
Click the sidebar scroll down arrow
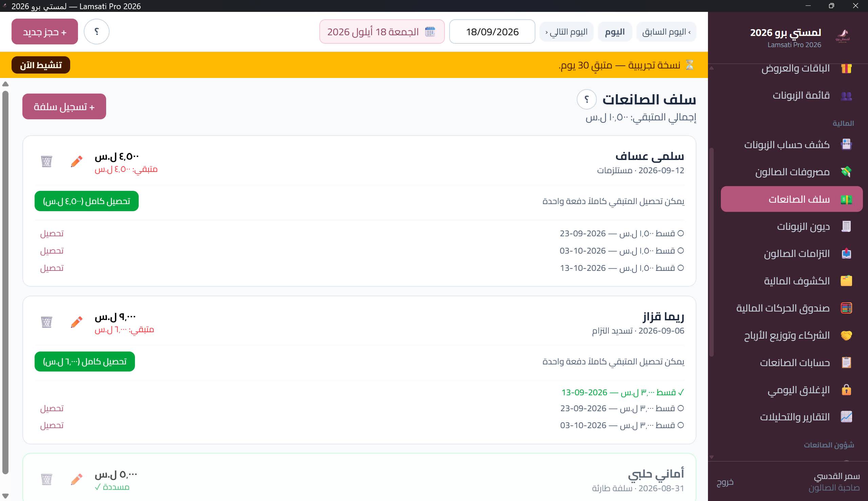(711, 457)
